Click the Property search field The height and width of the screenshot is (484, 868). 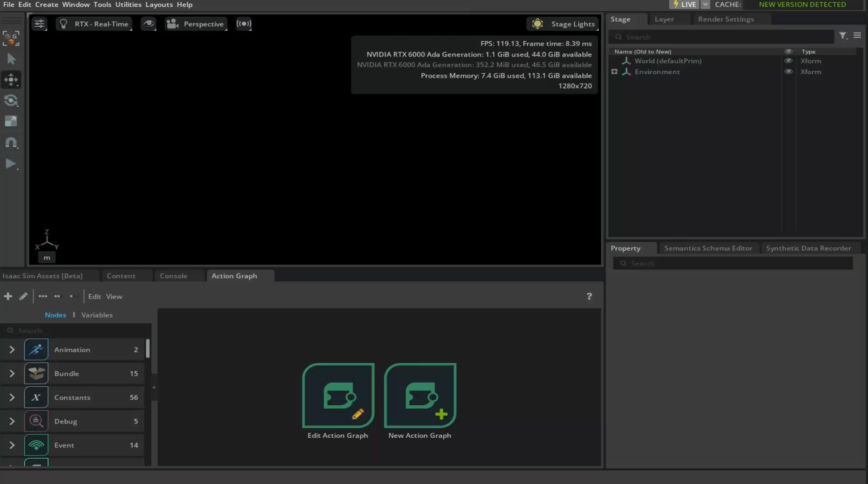click(733, 263)
